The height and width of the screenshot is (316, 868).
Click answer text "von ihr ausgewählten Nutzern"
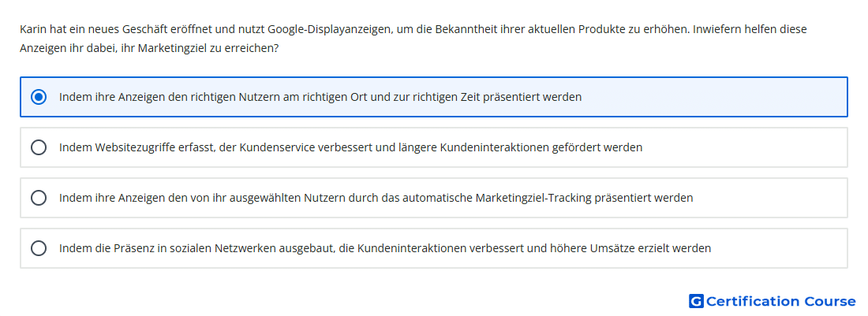coord(376,198)
